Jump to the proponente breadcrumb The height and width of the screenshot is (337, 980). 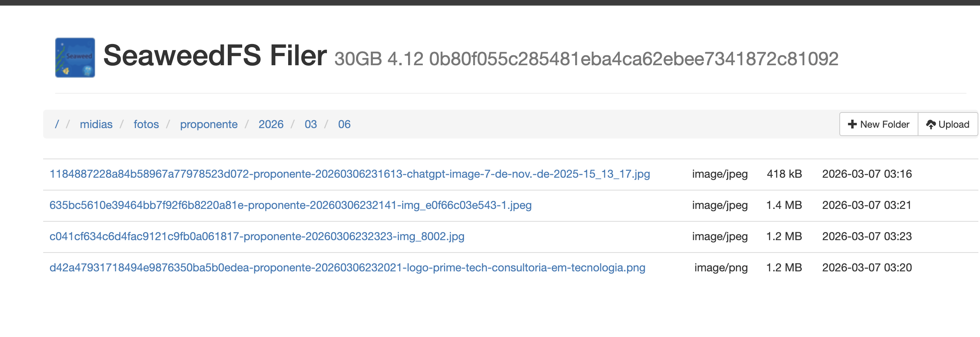point(209,124)
